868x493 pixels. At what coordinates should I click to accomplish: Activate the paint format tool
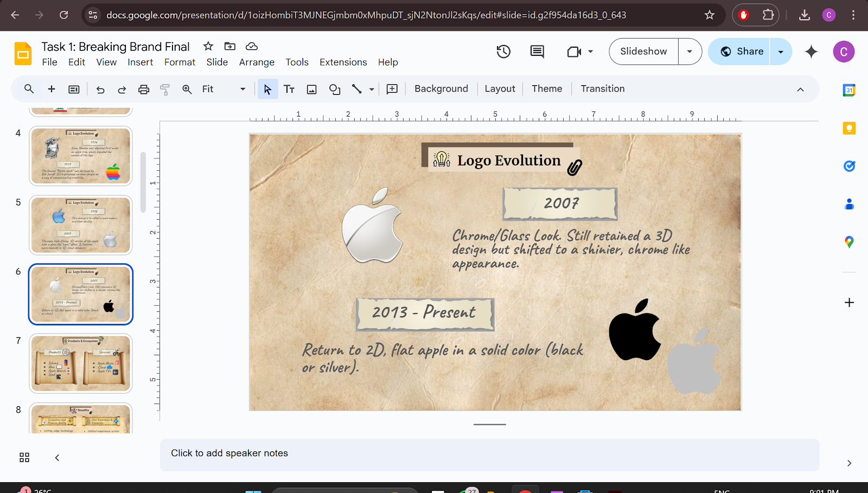(x=165, y=89)
